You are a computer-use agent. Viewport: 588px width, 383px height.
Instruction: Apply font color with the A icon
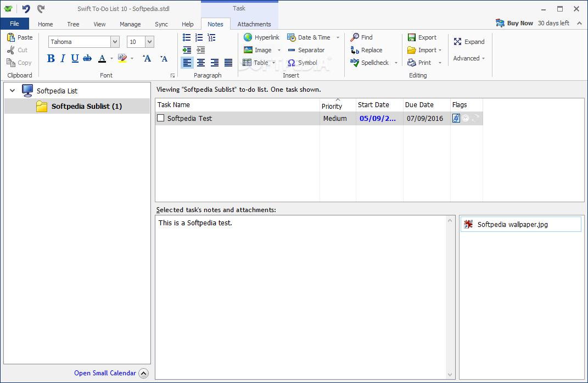coord(102,58)
